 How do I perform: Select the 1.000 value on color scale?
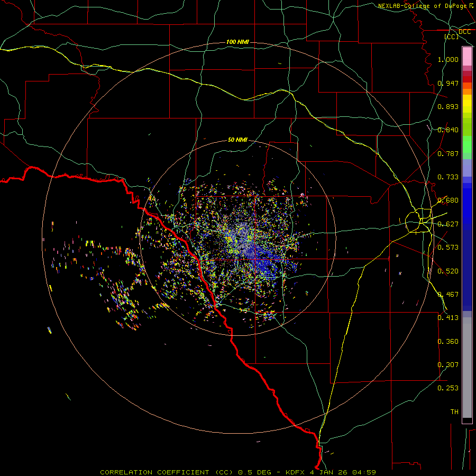448,59
